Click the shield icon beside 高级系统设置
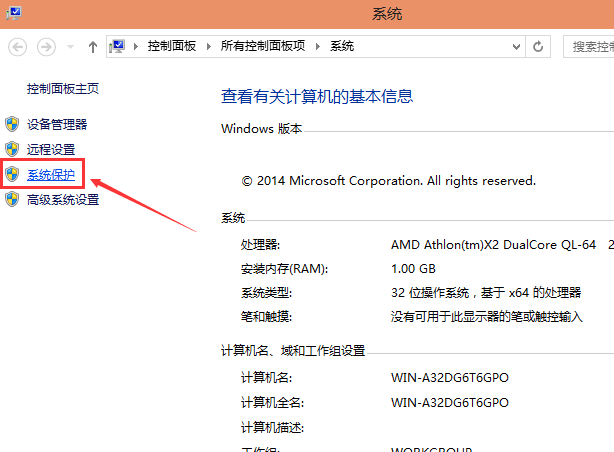Viewport: 614px width, 452px height. pos(12,199)
